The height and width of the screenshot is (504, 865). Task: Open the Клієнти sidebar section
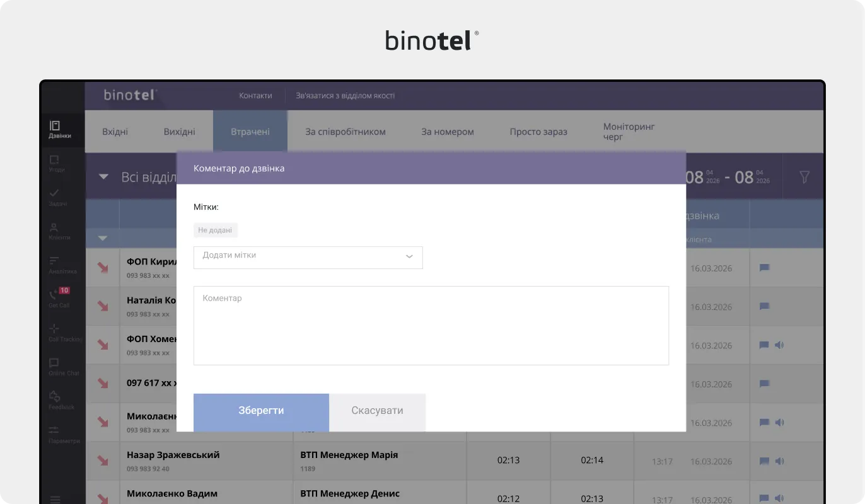59,232
